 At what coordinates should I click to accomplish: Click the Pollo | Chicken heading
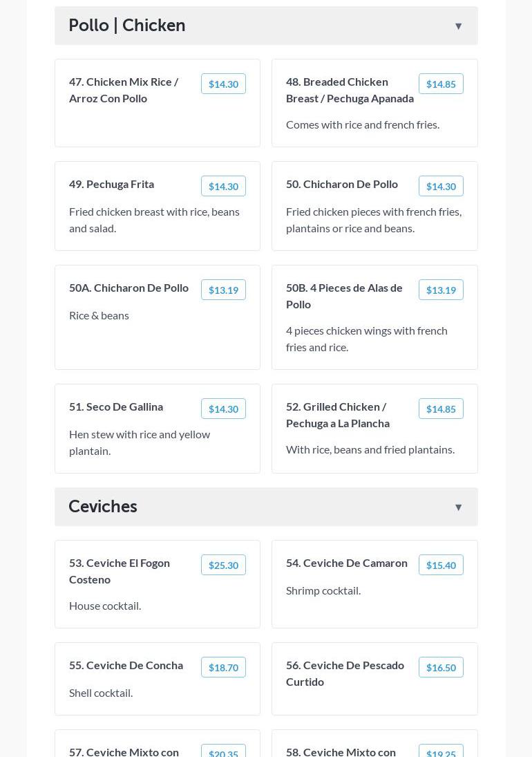[x=127, y=26]
